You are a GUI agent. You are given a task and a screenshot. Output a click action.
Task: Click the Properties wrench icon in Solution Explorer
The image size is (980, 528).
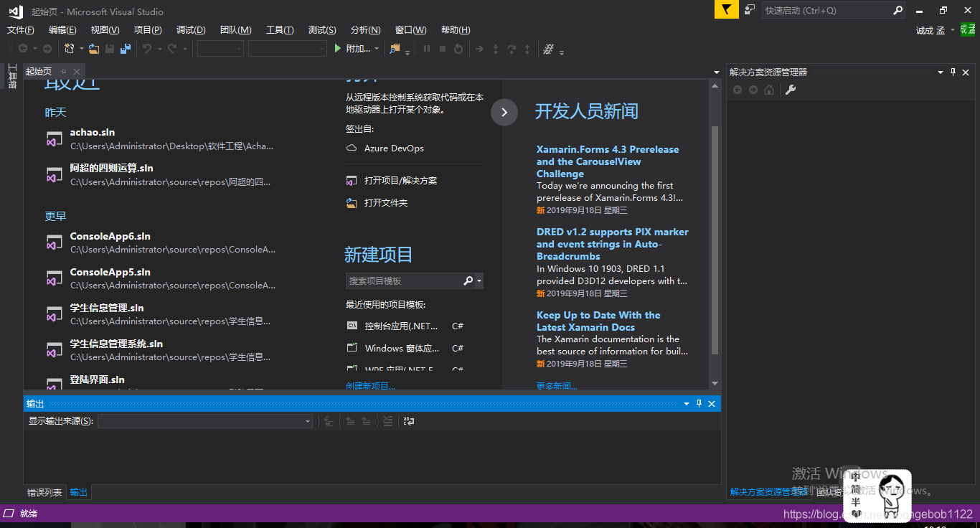click(x=791, y=90)
